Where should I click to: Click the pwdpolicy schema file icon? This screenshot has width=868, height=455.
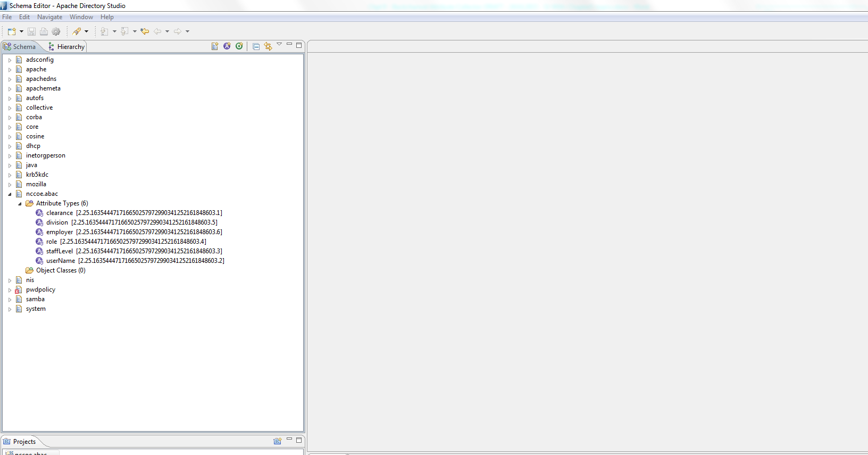tap(19, 289)
